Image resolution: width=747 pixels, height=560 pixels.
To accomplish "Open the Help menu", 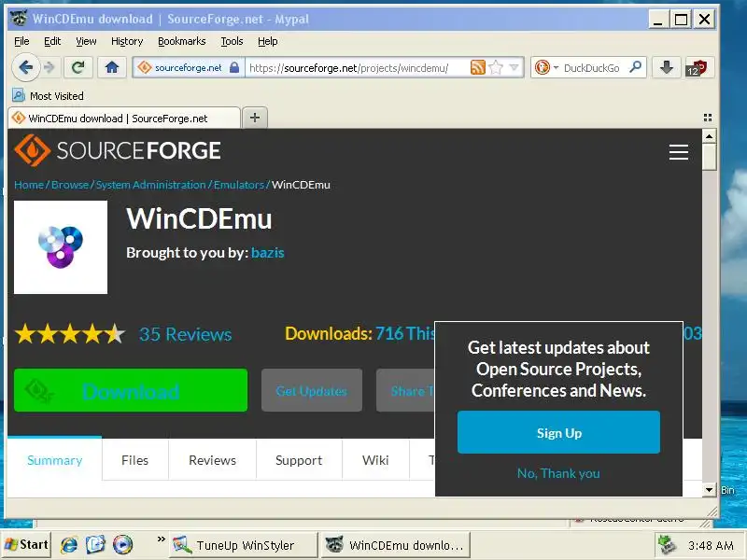I will coord(267,41).
